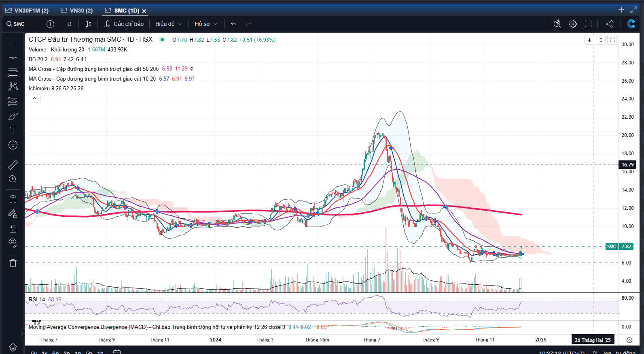Toggle stay in drawing mode
Screen dimensions: 644x354
coord(13,213)
